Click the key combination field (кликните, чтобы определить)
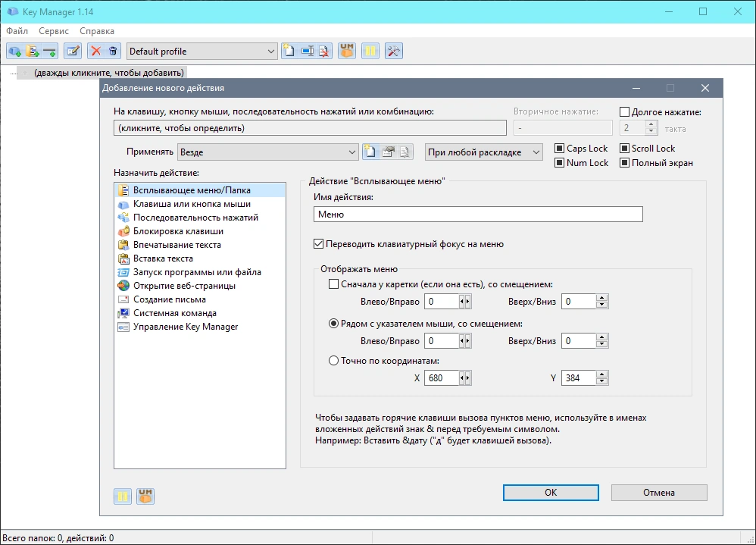This screenshot has height=545, width=756. click(x=310, y=128)
